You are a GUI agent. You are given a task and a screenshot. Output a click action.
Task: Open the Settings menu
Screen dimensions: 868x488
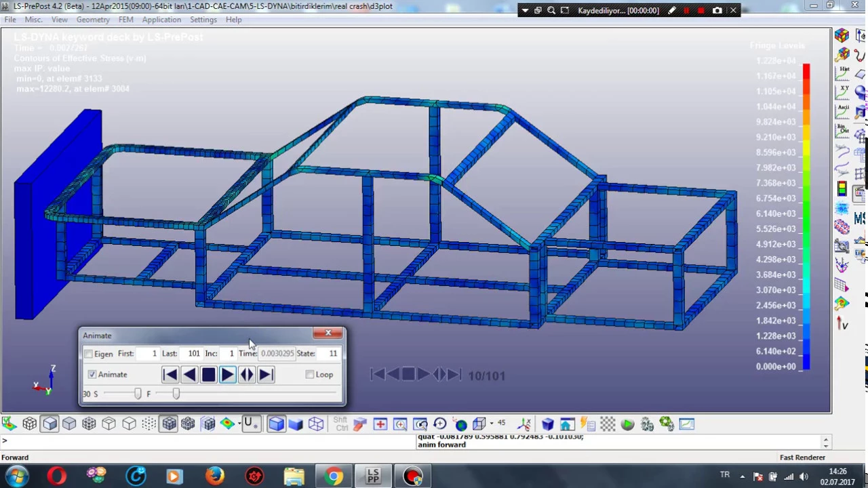coord(203,20)
